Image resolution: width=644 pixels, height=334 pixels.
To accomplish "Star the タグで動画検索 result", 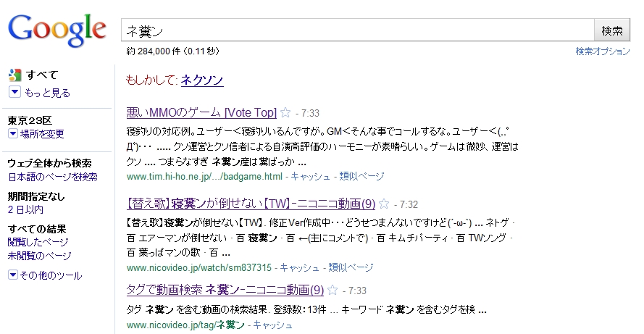I will 333,290.
